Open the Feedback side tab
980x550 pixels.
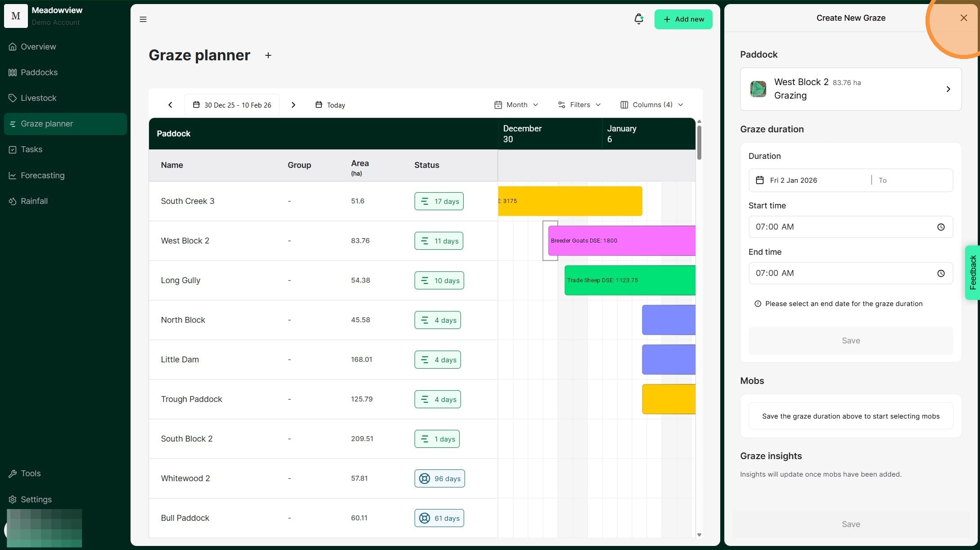click(973, 272)
